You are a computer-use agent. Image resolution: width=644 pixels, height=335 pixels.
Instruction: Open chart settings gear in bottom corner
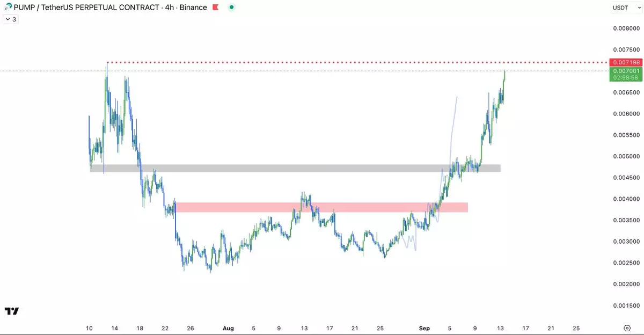click(x=627, y=327)
